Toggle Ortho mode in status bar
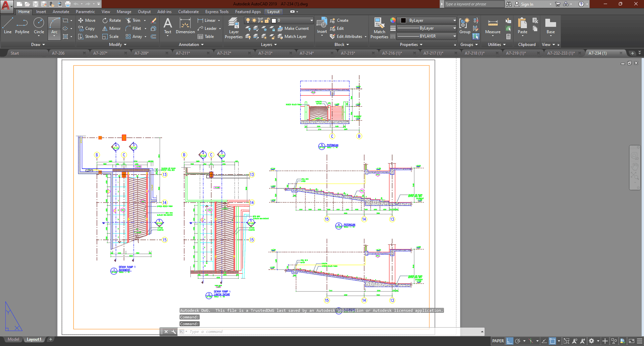Image resolution: width=644 pixels, height=346 pixels. pyautogui.click(x=510, y=341)
